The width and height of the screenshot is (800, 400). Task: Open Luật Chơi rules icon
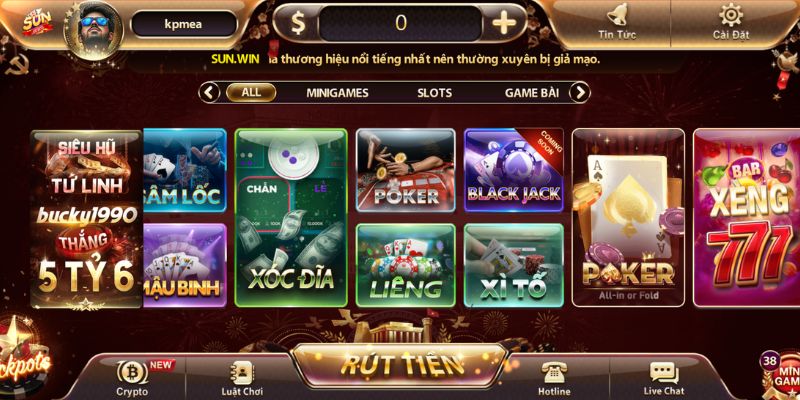[242, 372]
